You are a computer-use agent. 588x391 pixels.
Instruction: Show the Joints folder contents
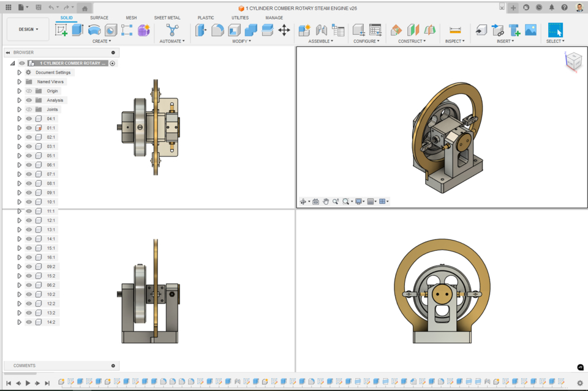[x=19, y=109]
